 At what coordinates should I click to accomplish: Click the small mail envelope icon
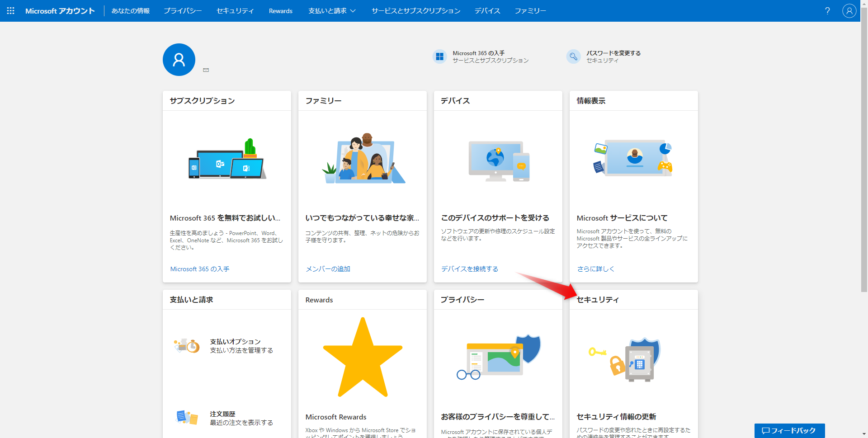[206, 70]
